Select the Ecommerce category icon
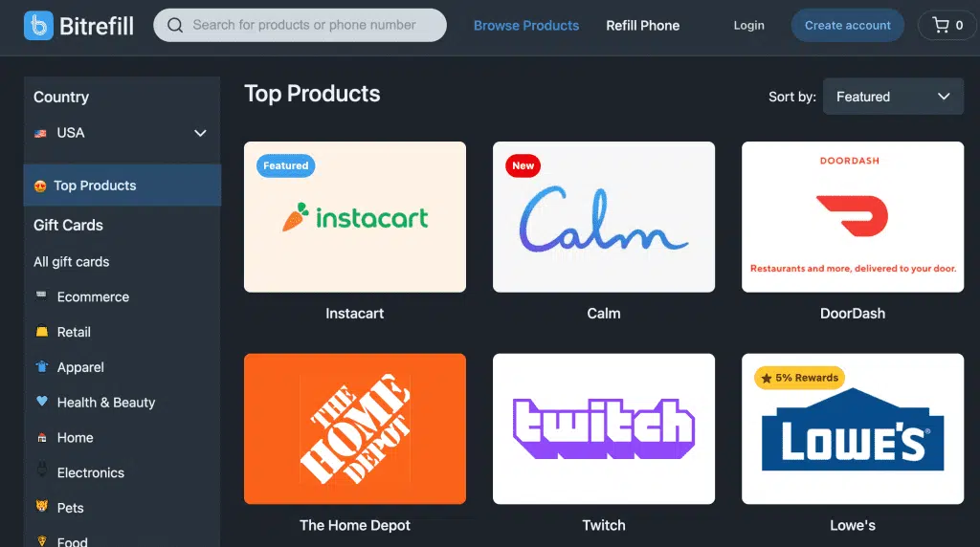 pos(41,295)
